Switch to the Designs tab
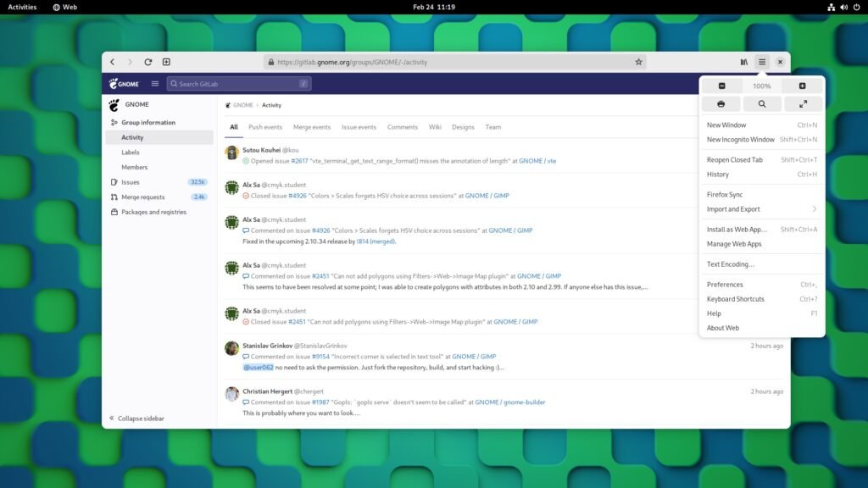 click(x=463, y=127)
